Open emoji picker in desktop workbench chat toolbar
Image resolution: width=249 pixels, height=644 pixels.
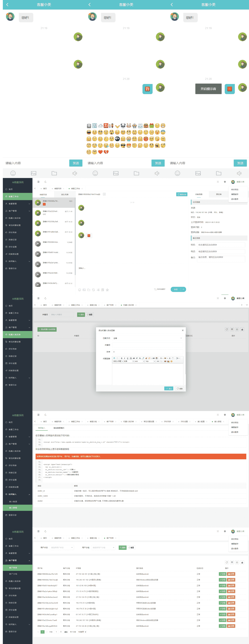tap(79, 290)
